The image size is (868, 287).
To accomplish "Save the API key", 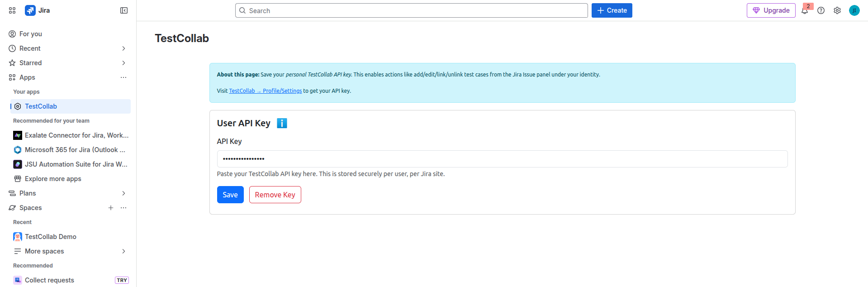I will [x=230, y=195].
